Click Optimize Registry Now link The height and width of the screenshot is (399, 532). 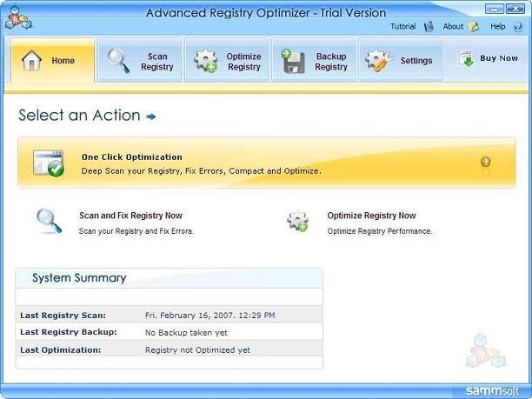tap(371, 216)
